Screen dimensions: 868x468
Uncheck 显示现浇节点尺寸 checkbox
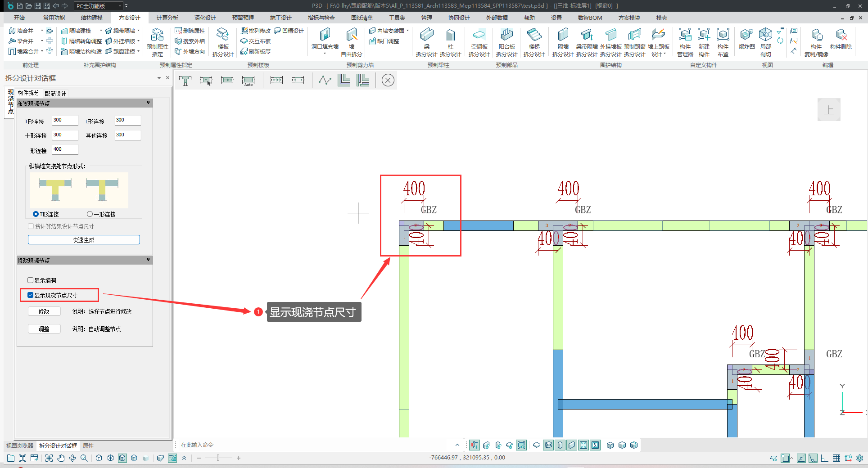pos(31,295)
